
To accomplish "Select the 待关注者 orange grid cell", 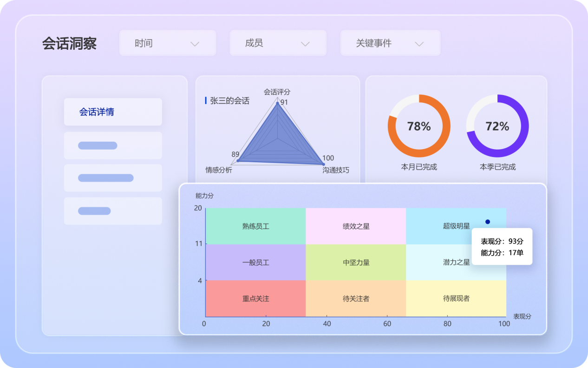I will [356, 299].
